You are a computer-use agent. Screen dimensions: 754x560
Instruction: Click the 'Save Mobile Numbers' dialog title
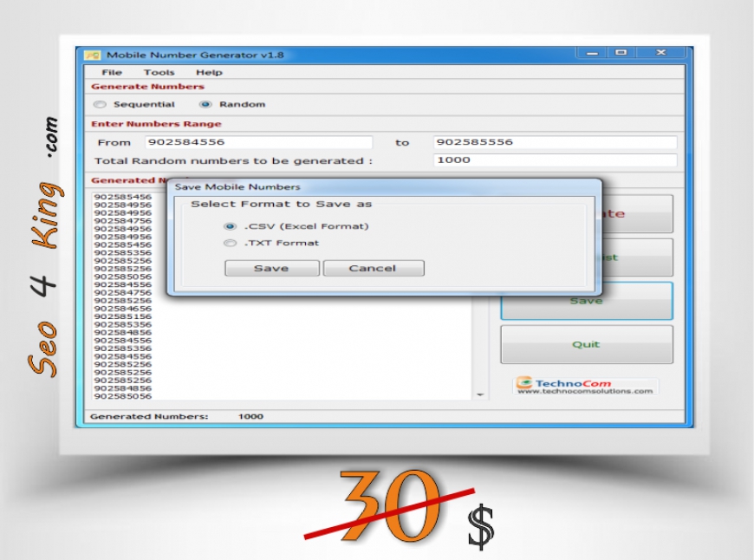(237, 186)
